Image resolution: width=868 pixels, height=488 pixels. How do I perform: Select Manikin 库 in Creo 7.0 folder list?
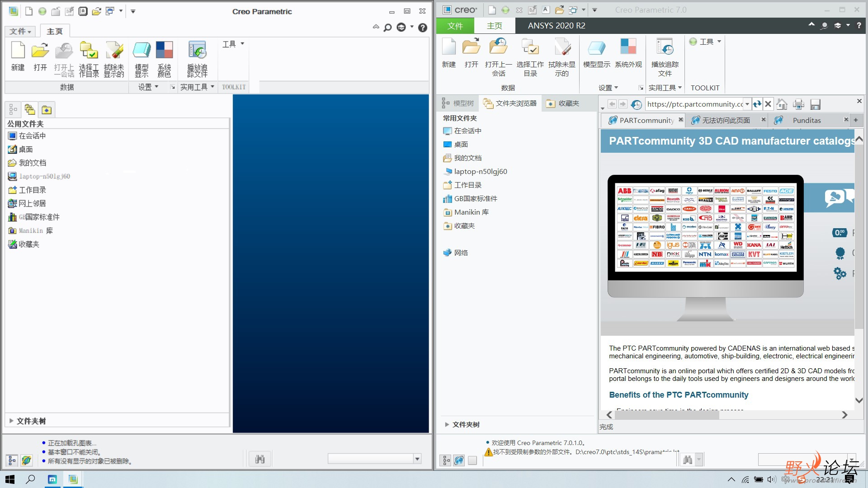click(x=466, y=212)
